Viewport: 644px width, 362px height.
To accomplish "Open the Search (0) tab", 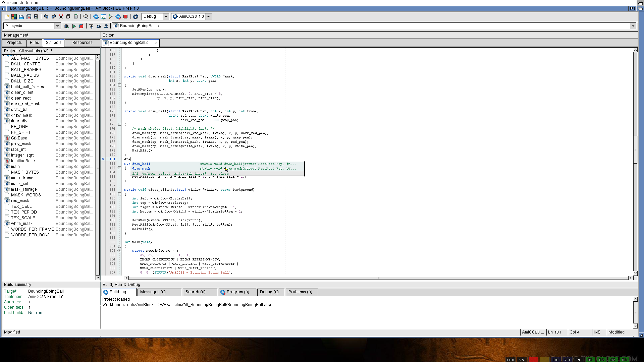I will (200, 292).
